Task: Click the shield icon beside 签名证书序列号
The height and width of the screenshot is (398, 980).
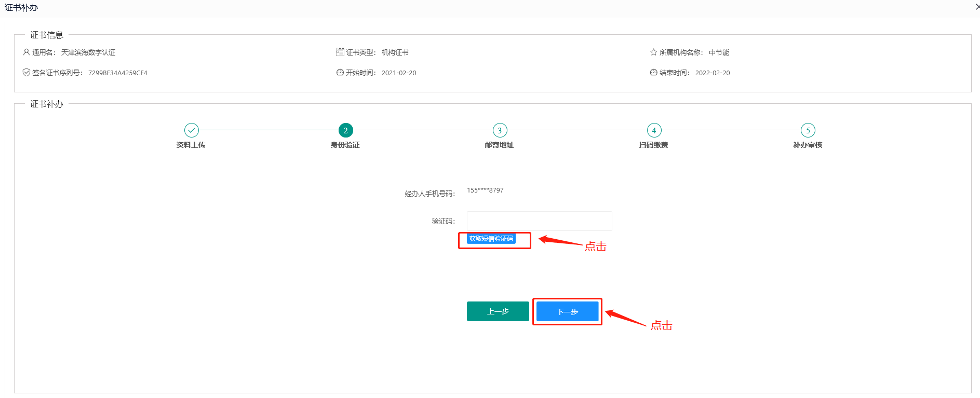Action: pos(26,73)
